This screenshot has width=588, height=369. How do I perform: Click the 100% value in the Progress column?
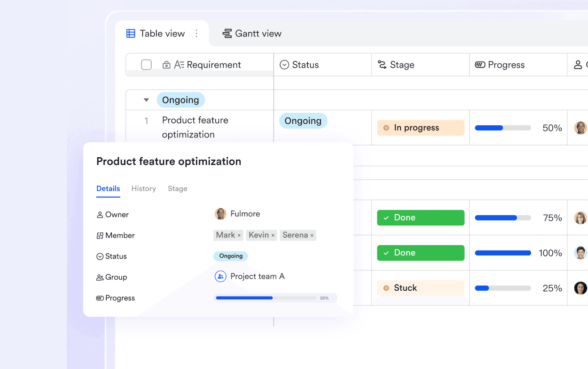pos(550,253)
